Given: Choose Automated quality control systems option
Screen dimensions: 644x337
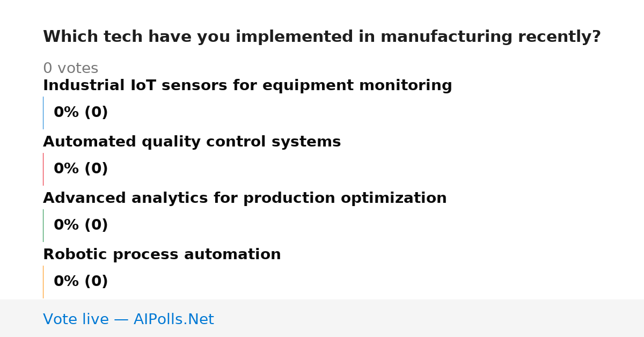Looking at the screenshot, I should coord(192,142).
